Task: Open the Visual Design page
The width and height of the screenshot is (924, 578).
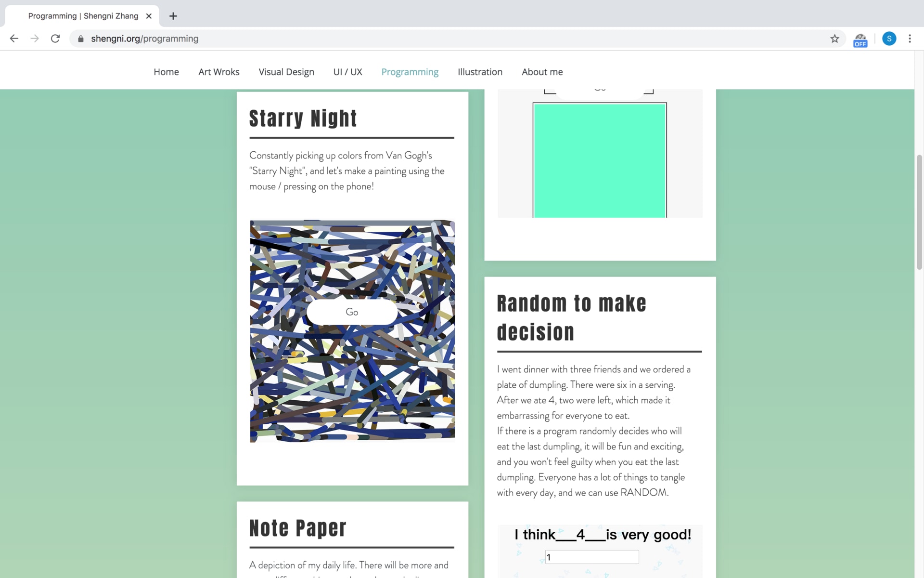Action: tap(286, 72)
